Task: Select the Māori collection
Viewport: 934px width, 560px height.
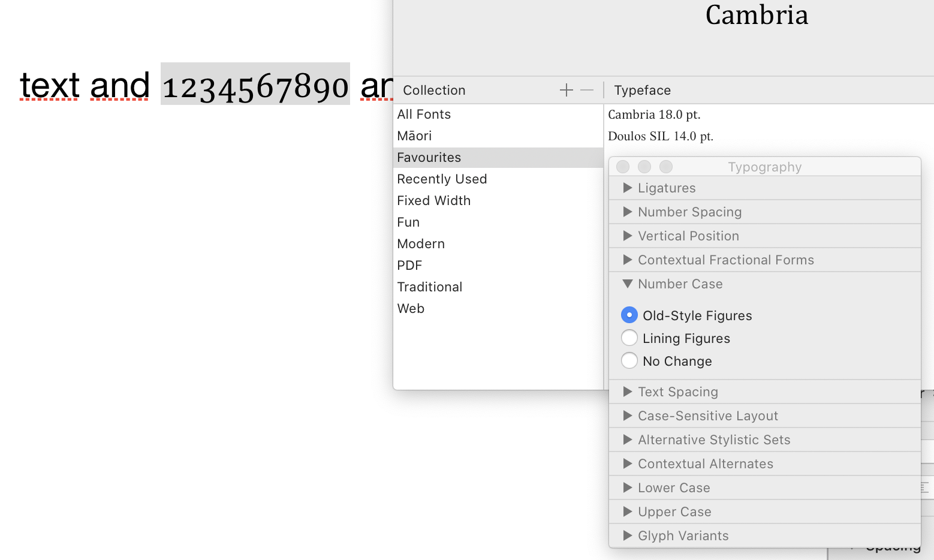Action: point(498,136)
